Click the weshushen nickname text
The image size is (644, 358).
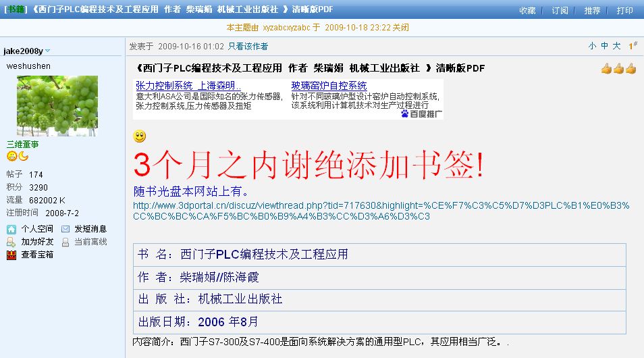pyautogui.click(x=28, y=66)
